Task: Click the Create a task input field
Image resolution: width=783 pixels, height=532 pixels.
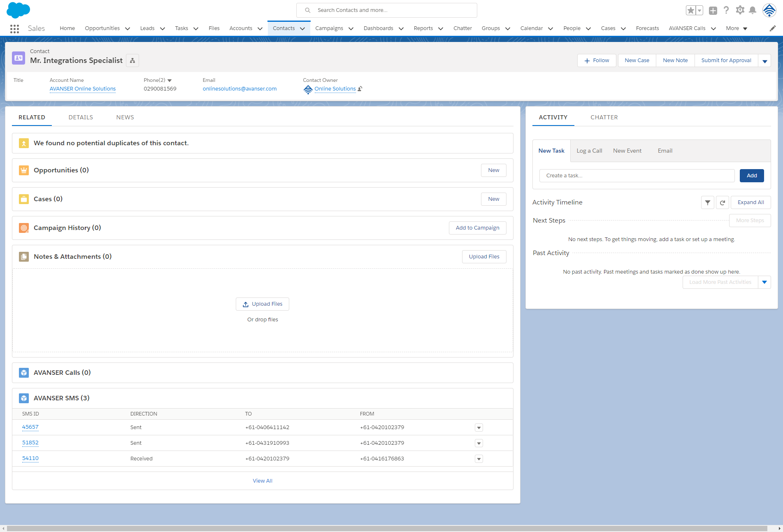Action: pyautogui.click(x=637, y=176)
